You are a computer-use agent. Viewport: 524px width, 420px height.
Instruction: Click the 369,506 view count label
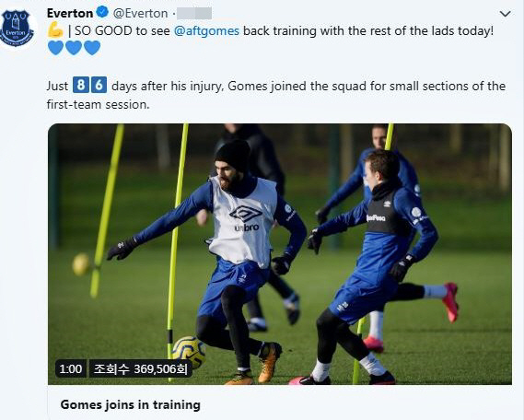140,368
